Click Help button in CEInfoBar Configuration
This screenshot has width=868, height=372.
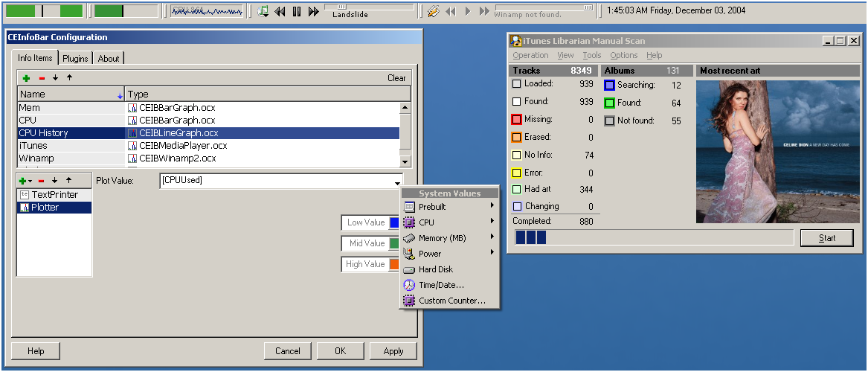tap(36, 351)
